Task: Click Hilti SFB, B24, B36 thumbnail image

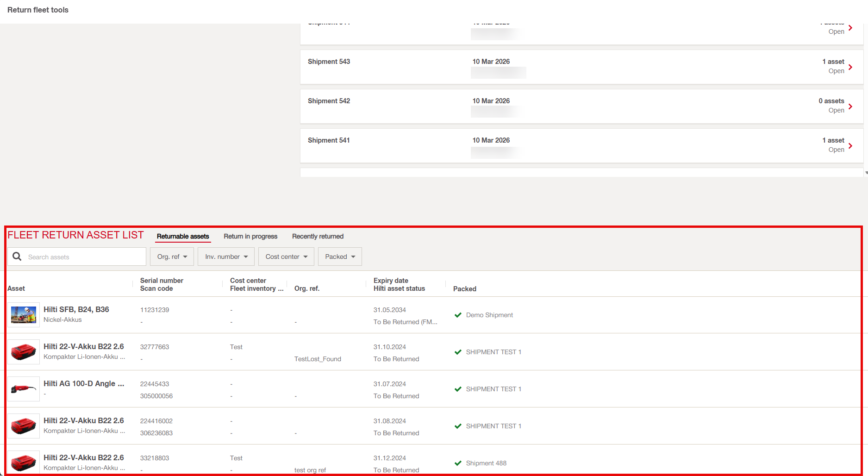Action: (24, 315)
